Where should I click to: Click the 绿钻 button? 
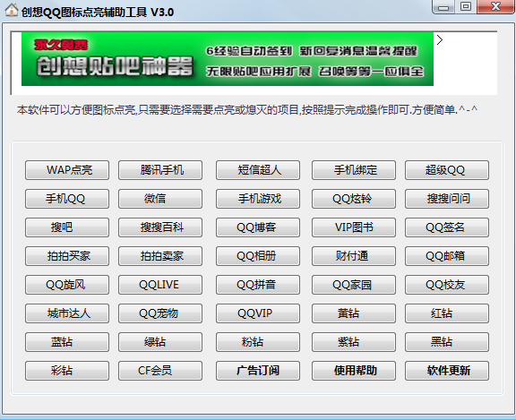pyautogui.click(x=160, y=342)
